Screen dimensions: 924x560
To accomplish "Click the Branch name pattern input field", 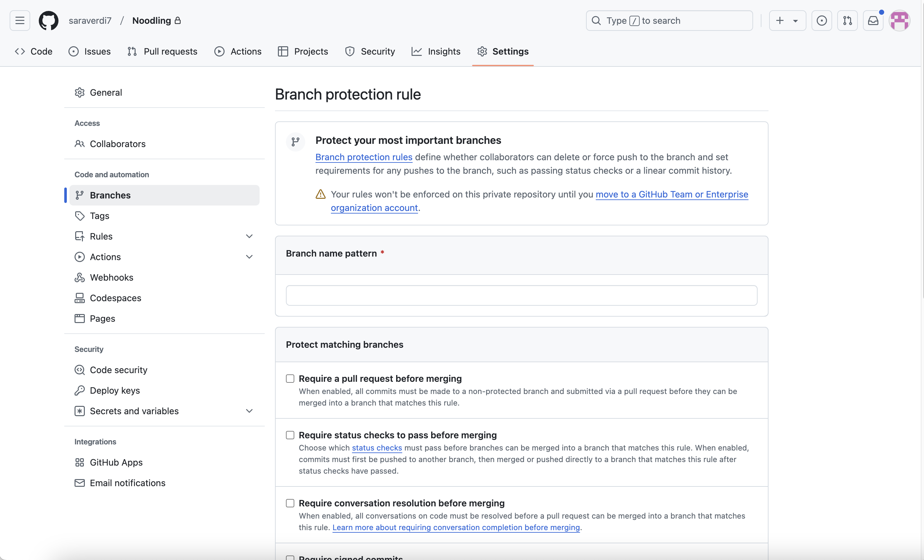I will click(521, 295).
